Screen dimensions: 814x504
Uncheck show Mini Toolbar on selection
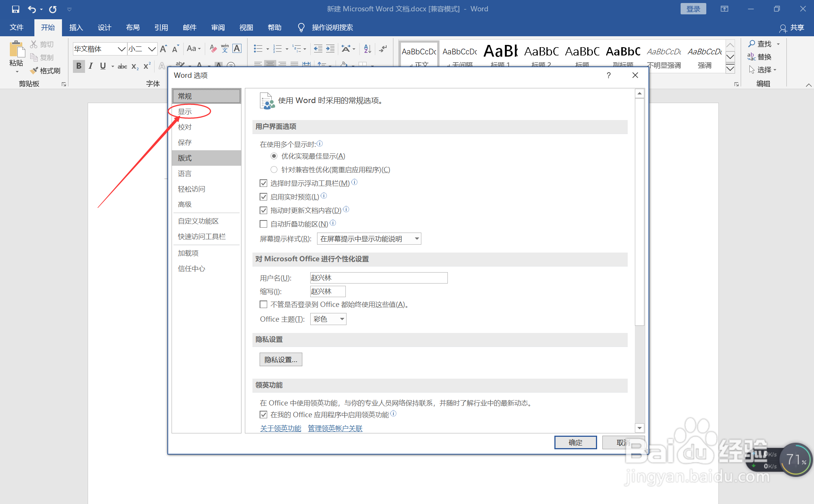[263, 183]
